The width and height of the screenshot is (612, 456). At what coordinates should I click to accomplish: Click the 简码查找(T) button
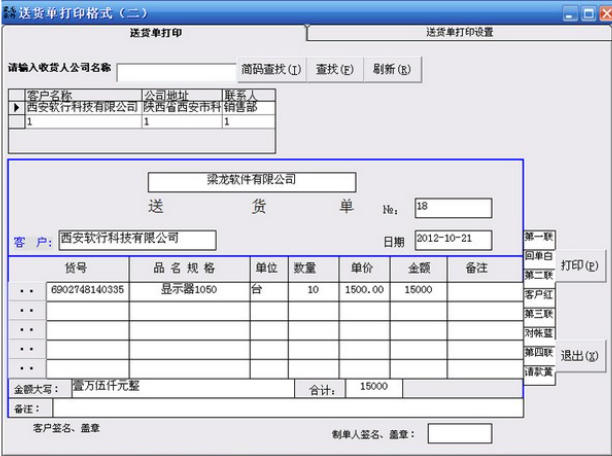(x=271, y=69)
